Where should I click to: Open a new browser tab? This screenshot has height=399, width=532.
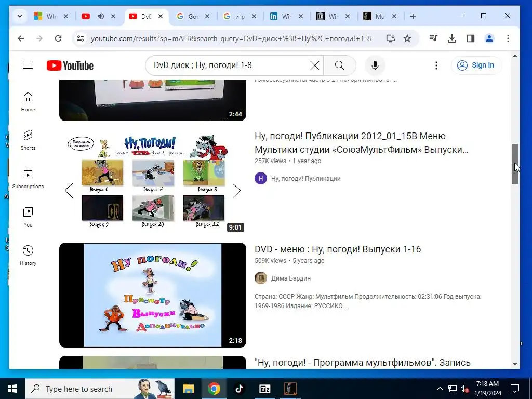(413, 16)
